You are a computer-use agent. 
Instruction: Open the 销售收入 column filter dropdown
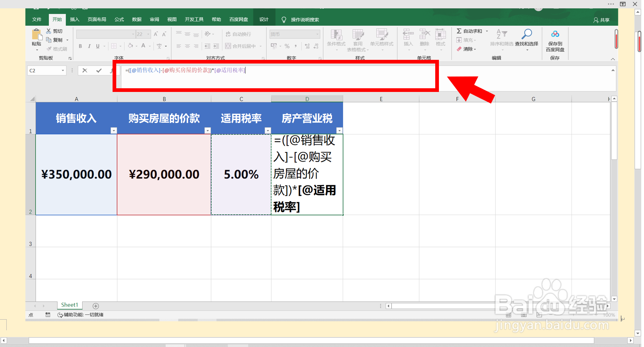click(114, 130)
